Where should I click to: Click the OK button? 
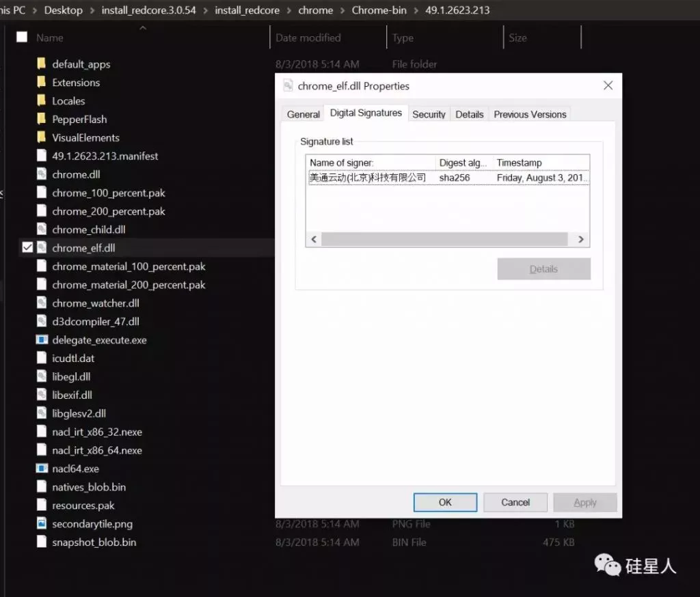pyautogui.click(x=445, y=503)
